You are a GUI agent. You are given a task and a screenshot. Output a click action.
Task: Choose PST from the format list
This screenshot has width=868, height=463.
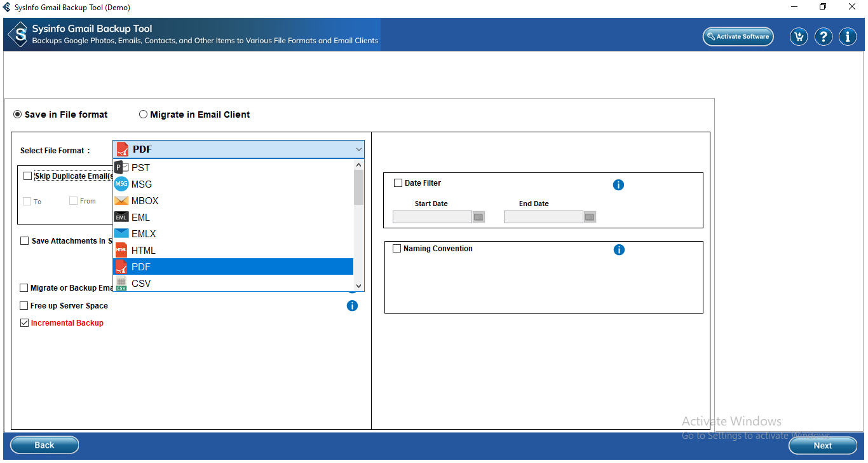pyautogui.click(x=140, y=168)
